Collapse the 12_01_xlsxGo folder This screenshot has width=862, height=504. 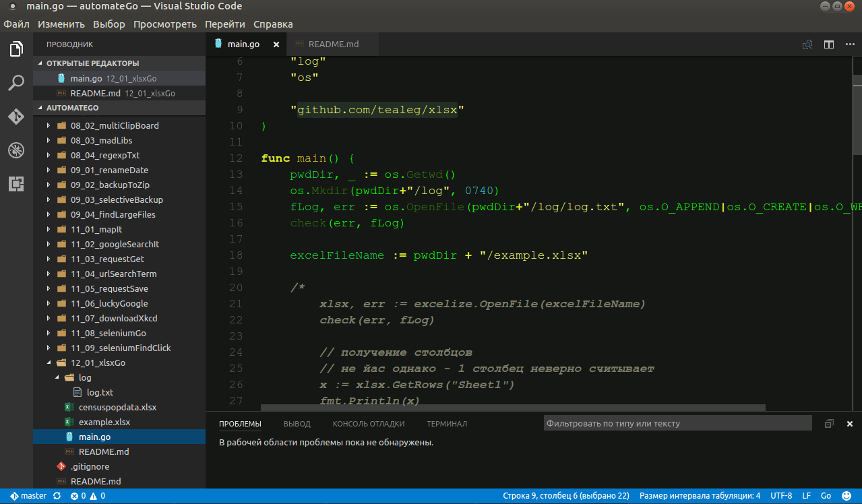[98, 363]
